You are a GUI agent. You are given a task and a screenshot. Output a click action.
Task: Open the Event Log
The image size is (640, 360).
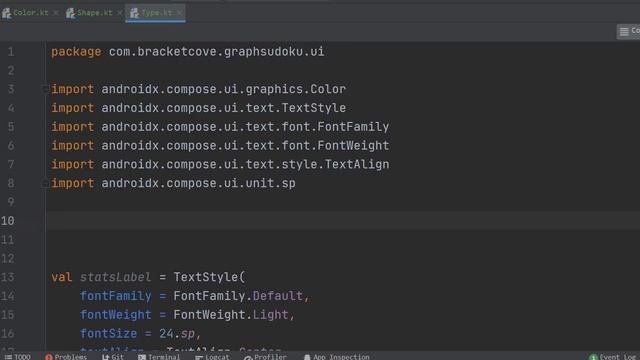(614, 357)
